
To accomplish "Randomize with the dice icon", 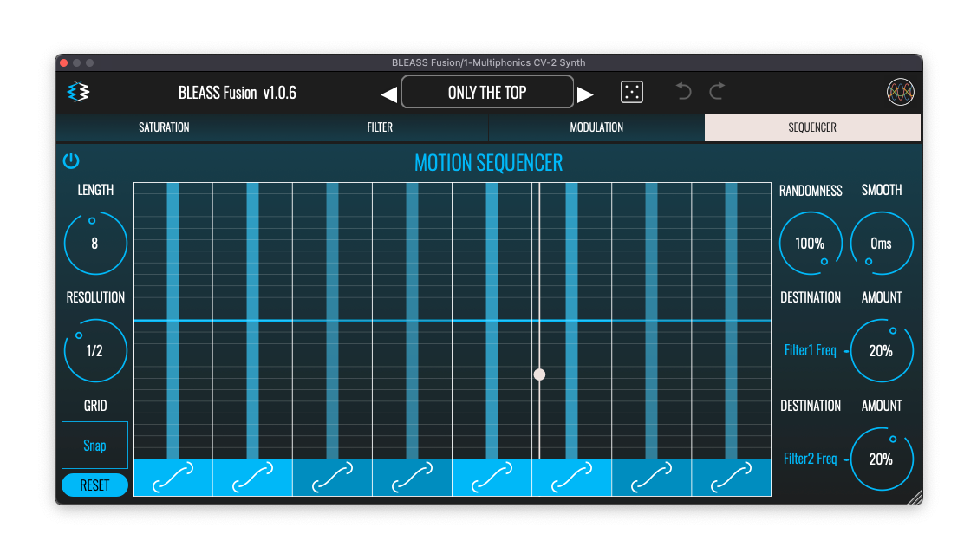I will click(632, 92).
